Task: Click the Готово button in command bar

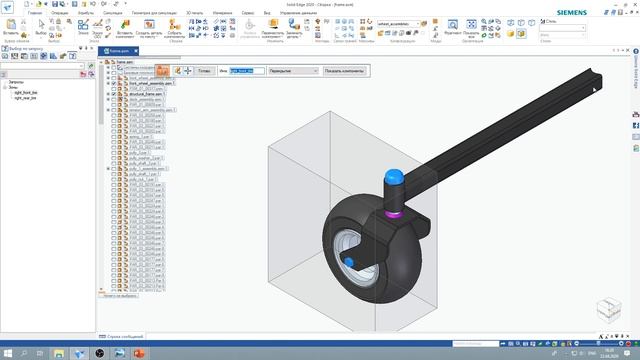Action: [204, 71]
